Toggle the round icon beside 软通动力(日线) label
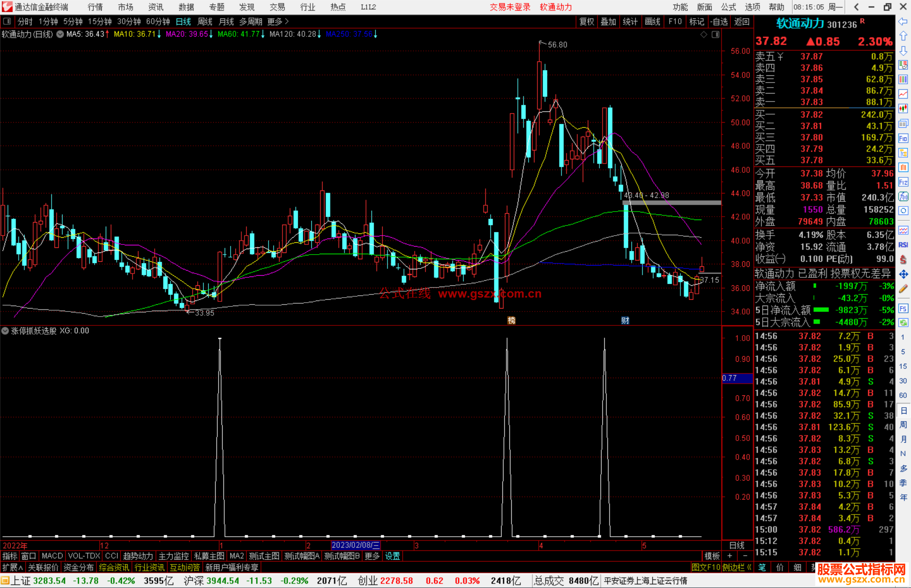 coord(60,35)
